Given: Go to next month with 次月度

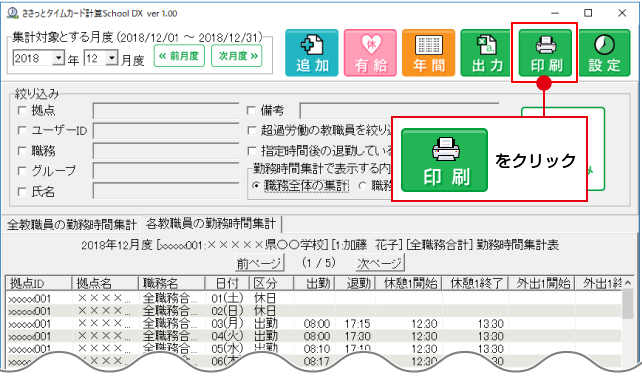Looking at the screenshot, I should pyautogui.click(x=237, y=56).
